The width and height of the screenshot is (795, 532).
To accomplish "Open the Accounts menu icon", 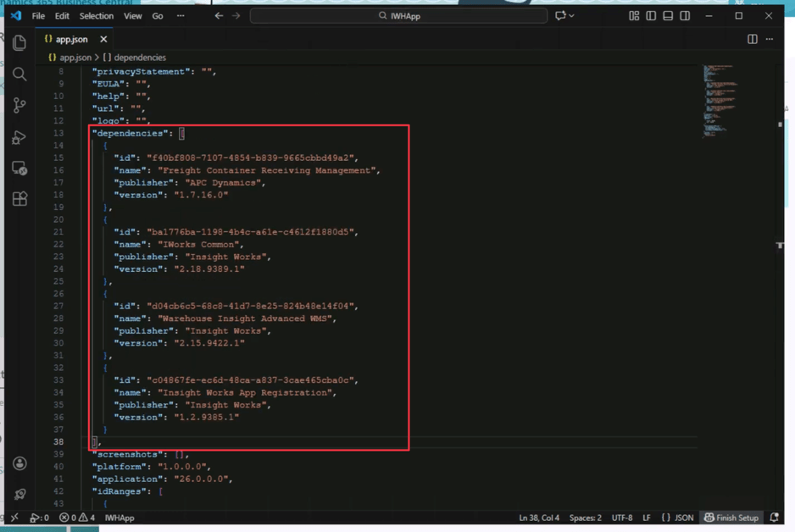I will [x=19, y=463].
